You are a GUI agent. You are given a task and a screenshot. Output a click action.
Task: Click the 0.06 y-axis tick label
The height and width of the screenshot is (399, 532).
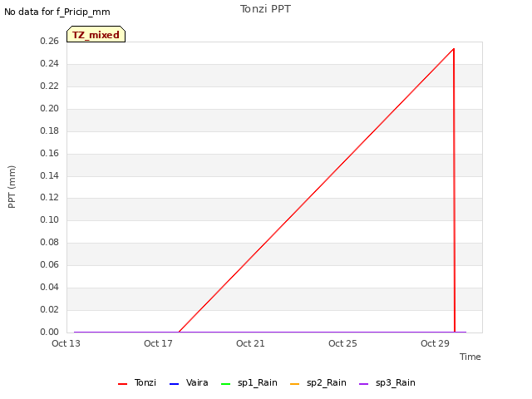click(x=50, y=264)
